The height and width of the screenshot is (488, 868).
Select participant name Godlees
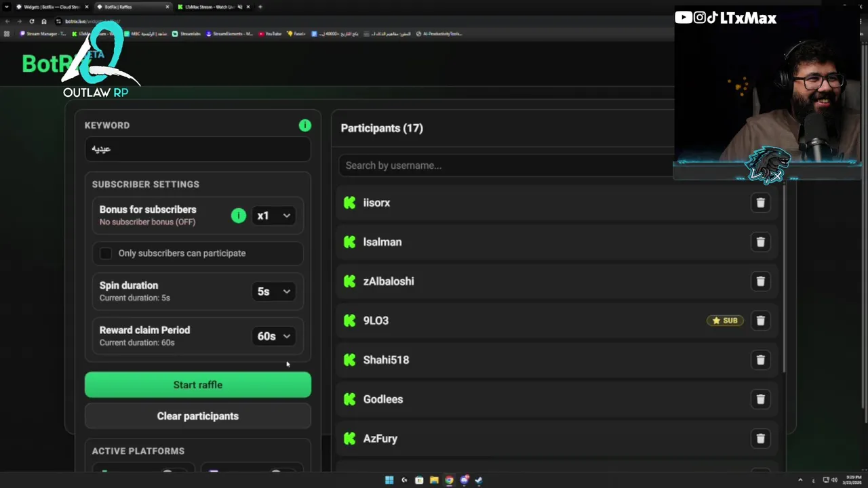pyautogui.click(x=383, y=399)
